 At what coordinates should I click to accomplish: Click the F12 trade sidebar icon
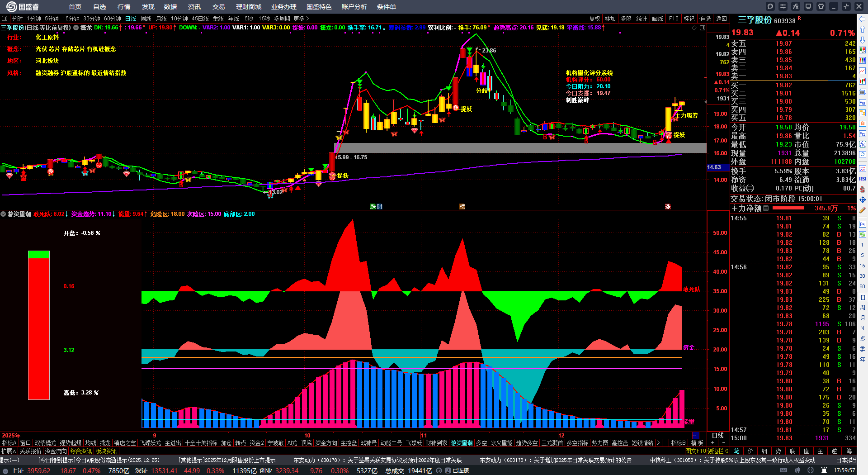[x=863, y=133]
